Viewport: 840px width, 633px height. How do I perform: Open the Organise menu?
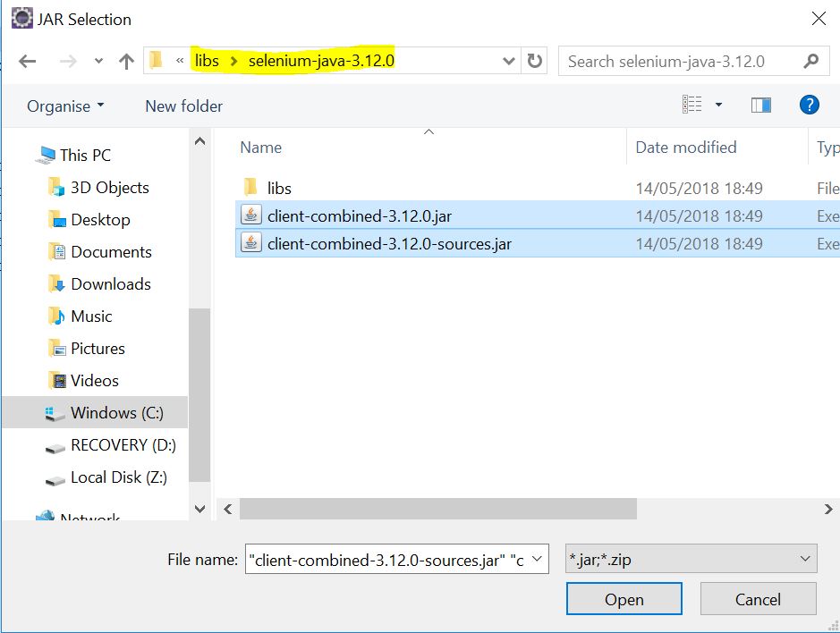coord(65,105)
